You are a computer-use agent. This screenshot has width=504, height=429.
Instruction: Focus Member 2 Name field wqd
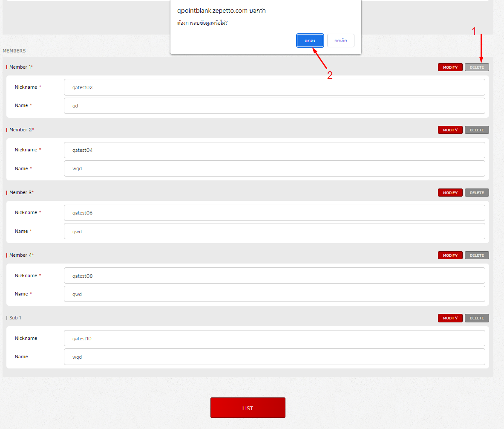pyautogui.click(x=274, y=168)
